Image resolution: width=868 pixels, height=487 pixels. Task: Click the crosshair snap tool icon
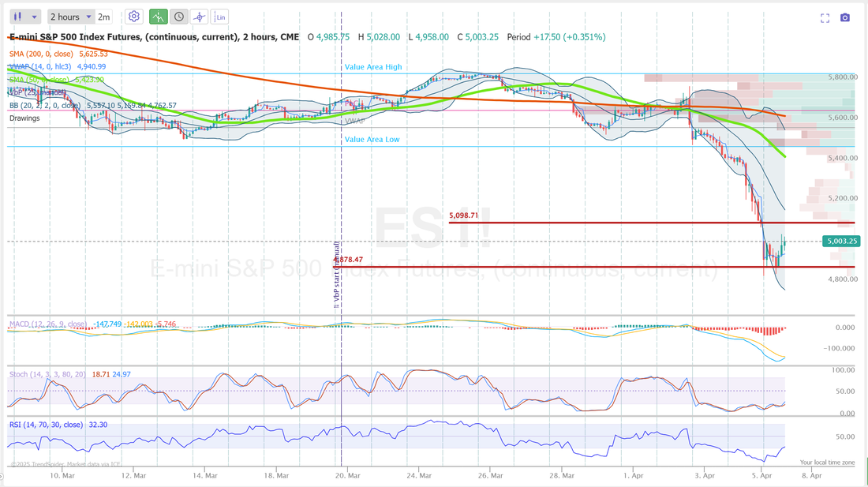click(x=200, y=17)
